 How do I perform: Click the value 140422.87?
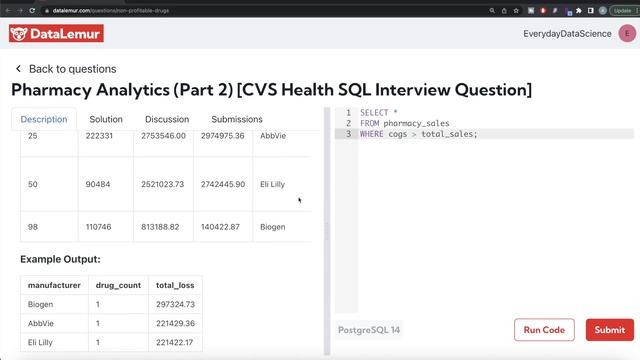(220, 227)
